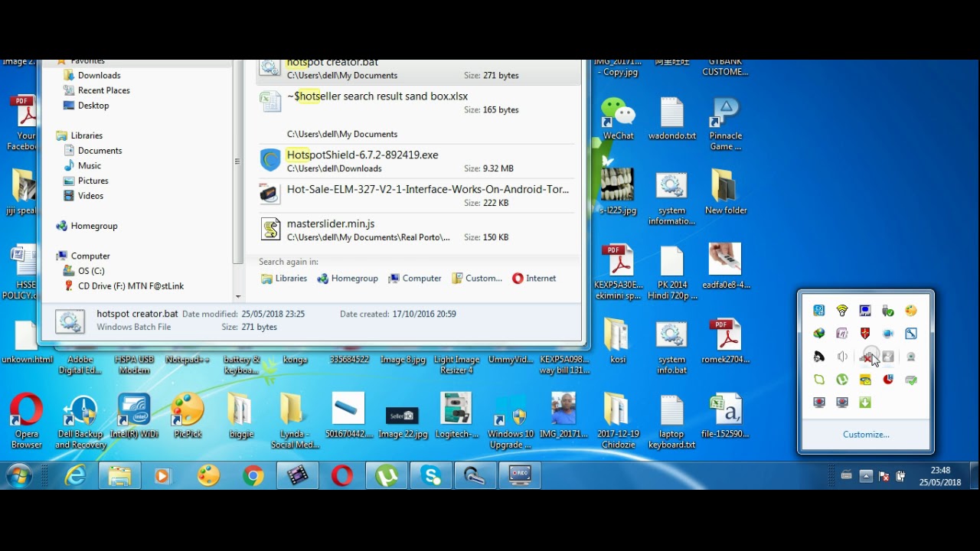Screen dimensions: 980x551
Task: Select system info.bat desktop file
Action: (671, 347)
